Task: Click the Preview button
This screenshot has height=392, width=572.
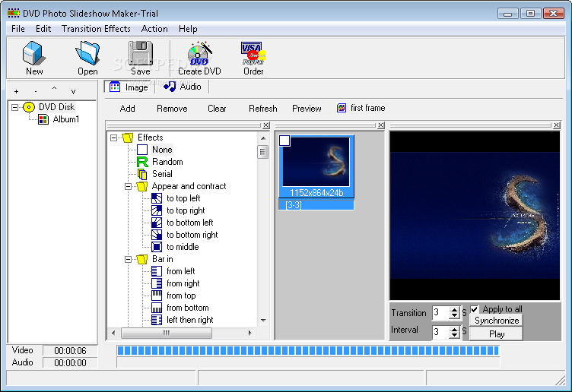Action: 307,109
